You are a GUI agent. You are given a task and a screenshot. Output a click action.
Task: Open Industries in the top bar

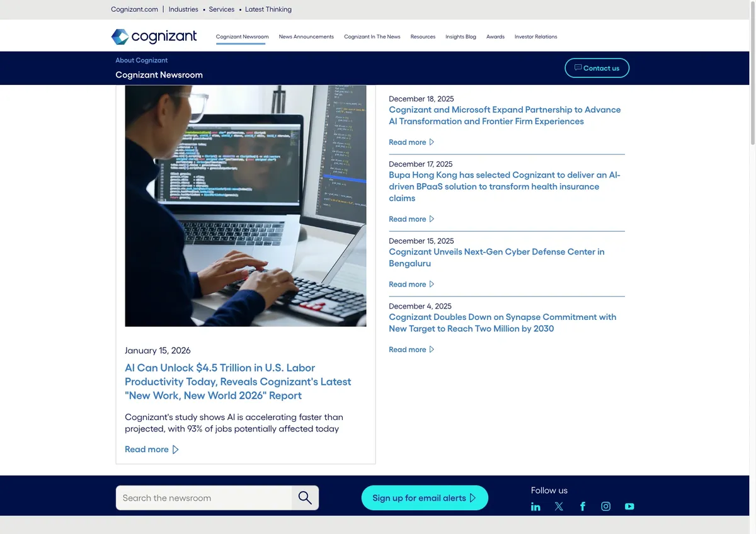pos(183,9)
